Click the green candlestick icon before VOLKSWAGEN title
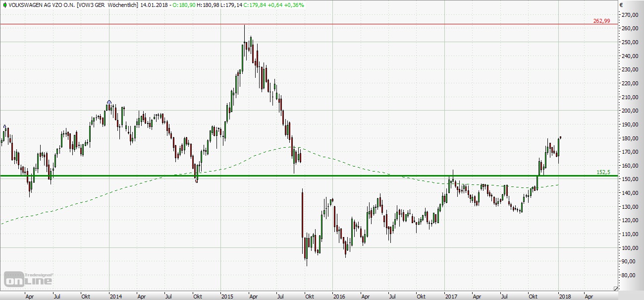644x300 pixels. point(3,5)
